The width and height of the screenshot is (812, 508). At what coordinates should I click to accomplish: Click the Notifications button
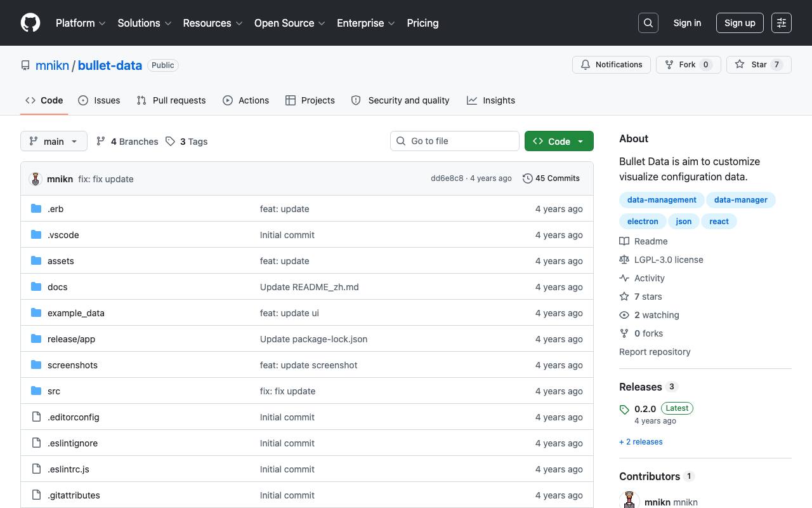tap(612, 65)
